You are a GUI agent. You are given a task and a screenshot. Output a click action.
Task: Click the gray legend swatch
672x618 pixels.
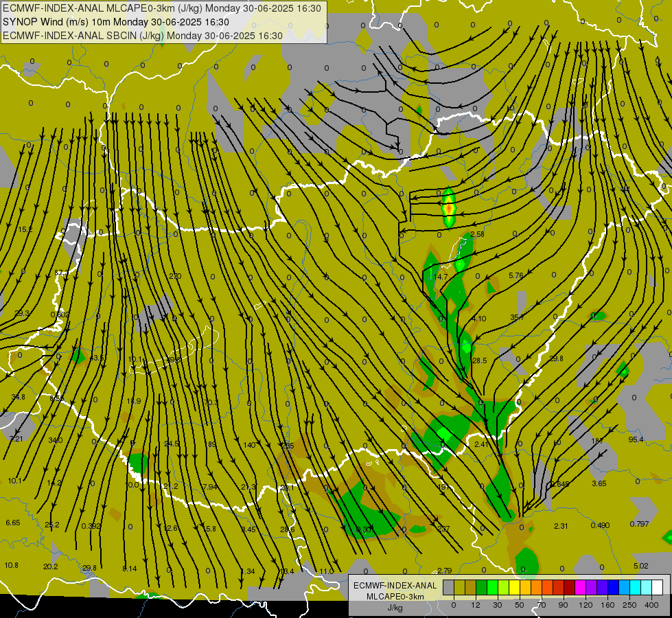point(448,588)
